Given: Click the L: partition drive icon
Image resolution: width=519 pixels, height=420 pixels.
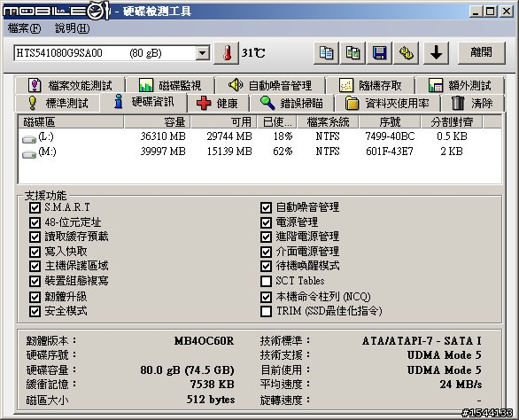Looking at the screenshot, I should click(x=29, y=139).
